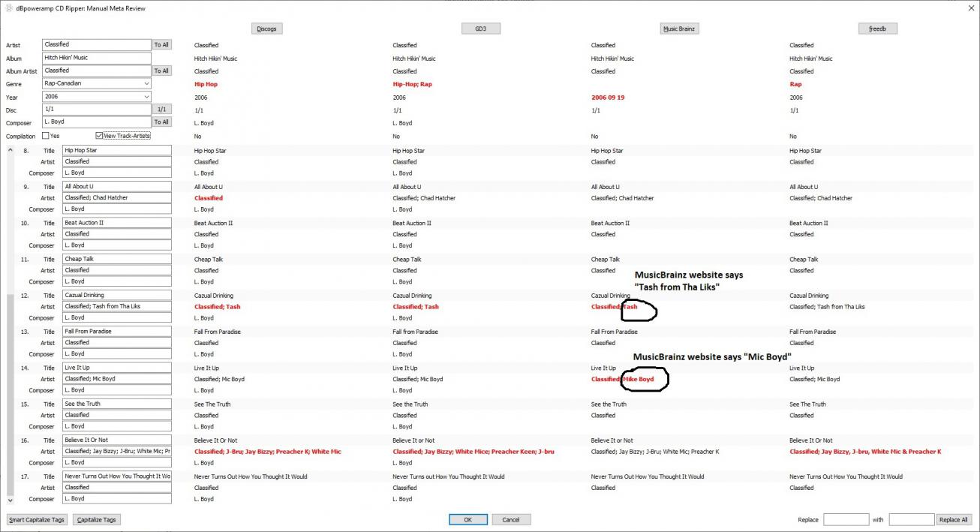The image size is (980, 532).
Task: Uncheck the View Track-Artists checkbox
Action: [x=99, y=136]
